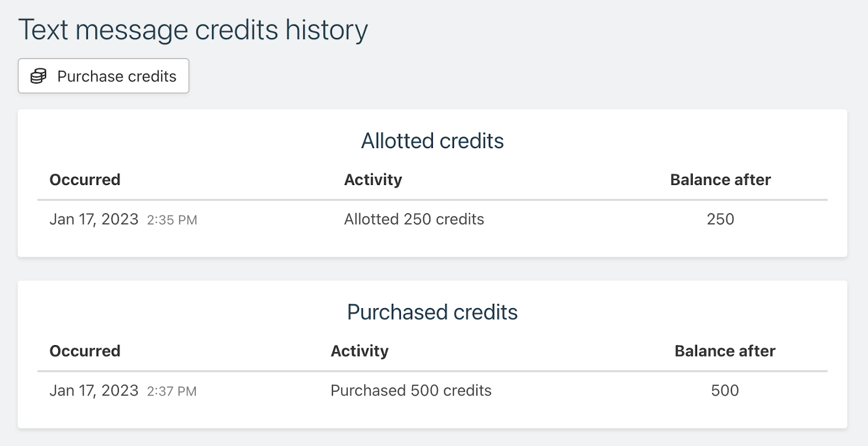Click the Purchase credits button
This screenshot has width=868, height=446.
point(103,76)
